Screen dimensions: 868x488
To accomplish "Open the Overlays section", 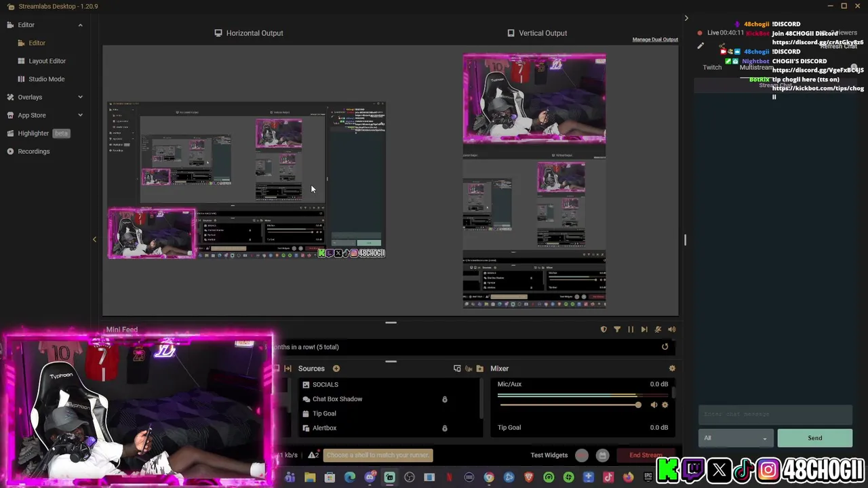I will click(30, 97).
